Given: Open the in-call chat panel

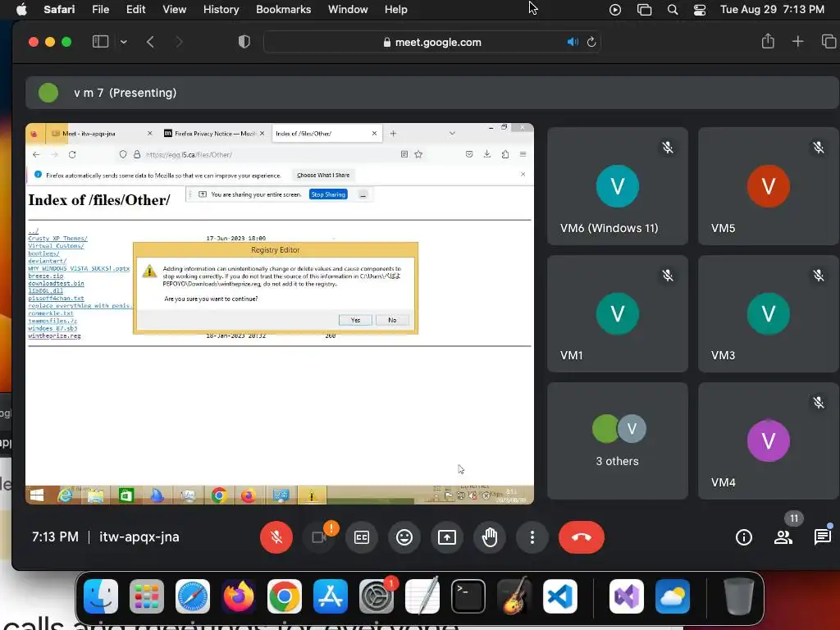Looking at the screenshot, I should 822,536.
